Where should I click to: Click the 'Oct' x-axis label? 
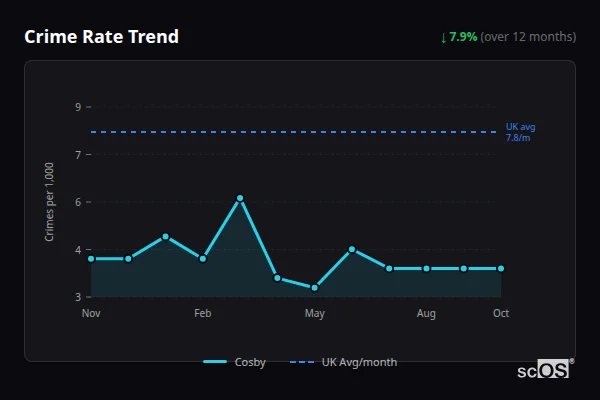click(x=501, y=313)
